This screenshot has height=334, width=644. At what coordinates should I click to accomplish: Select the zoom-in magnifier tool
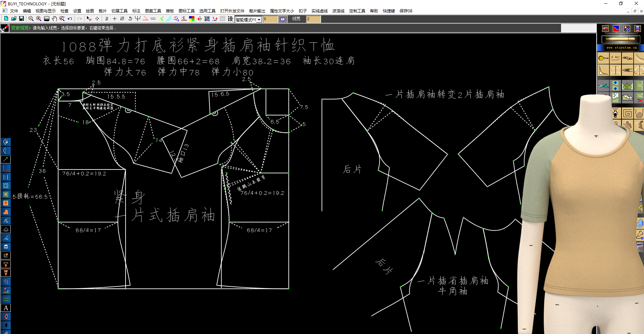[x=38, y=19]
